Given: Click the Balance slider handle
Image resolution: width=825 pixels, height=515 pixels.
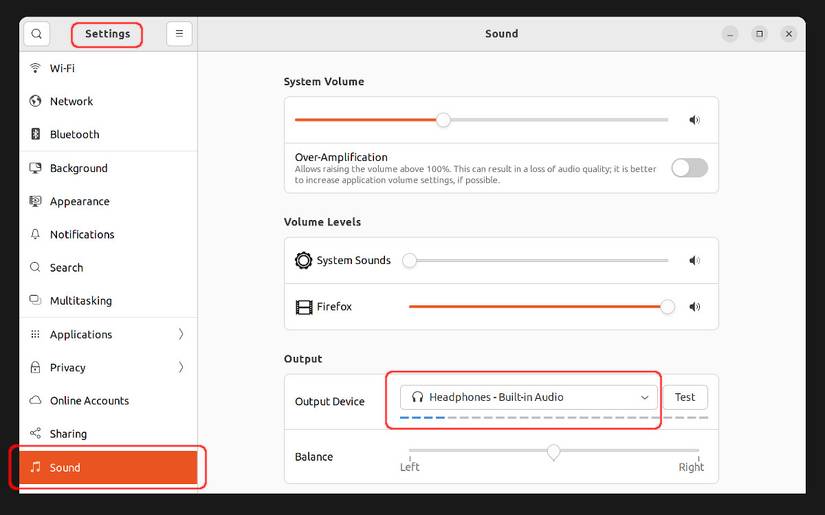Looking at the screenshot, I should [x=553, y=453].
